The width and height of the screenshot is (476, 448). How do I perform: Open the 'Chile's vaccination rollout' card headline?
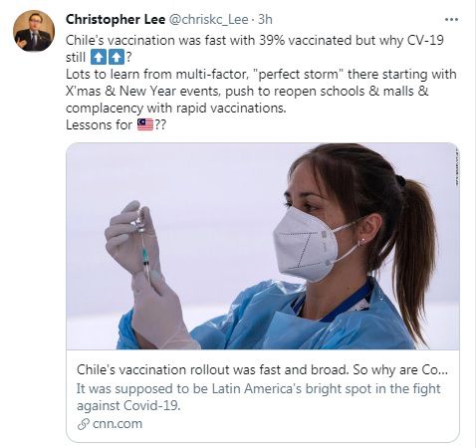click(x=262, y=369)
